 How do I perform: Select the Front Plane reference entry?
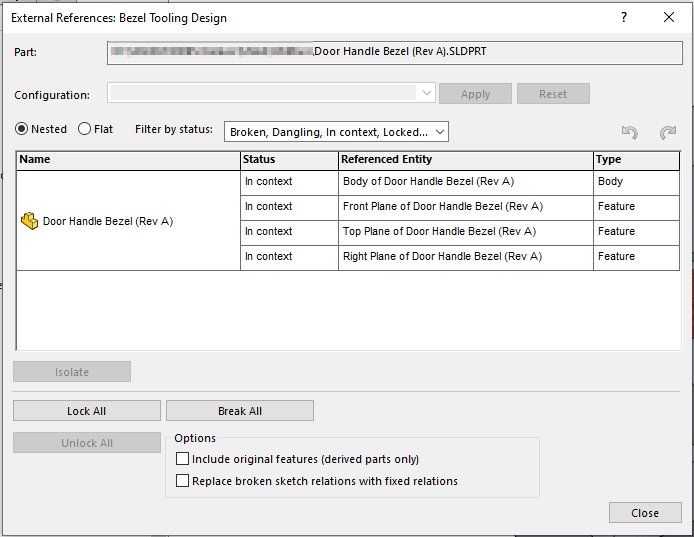click(x=442, y=207)
